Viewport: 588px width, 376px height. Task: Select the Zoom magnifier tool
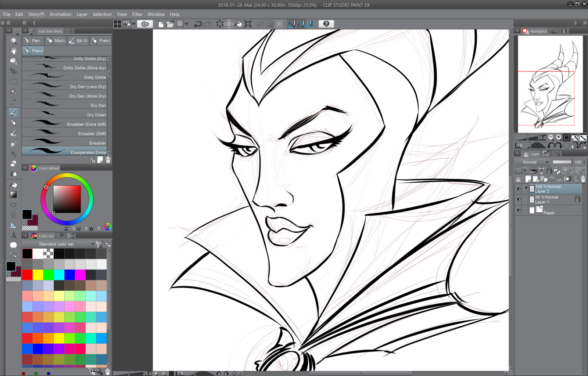pos(14,40)
